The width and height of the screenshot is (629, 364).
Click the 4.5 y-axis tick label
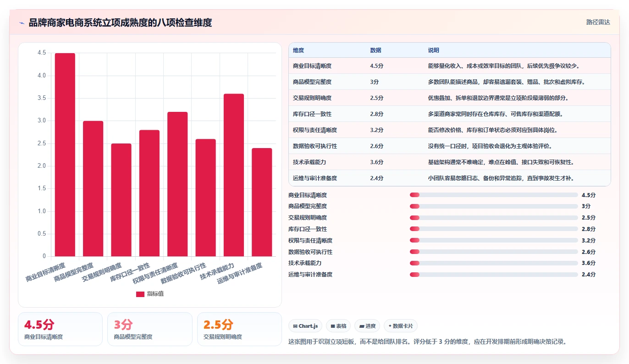coord(41,53)
